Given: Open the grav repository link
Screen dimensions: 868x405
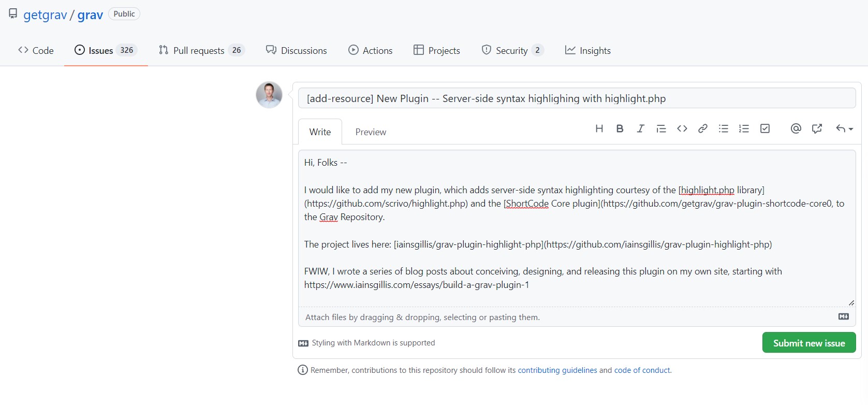Looking at the screenshot, I should tap(90, 15).
